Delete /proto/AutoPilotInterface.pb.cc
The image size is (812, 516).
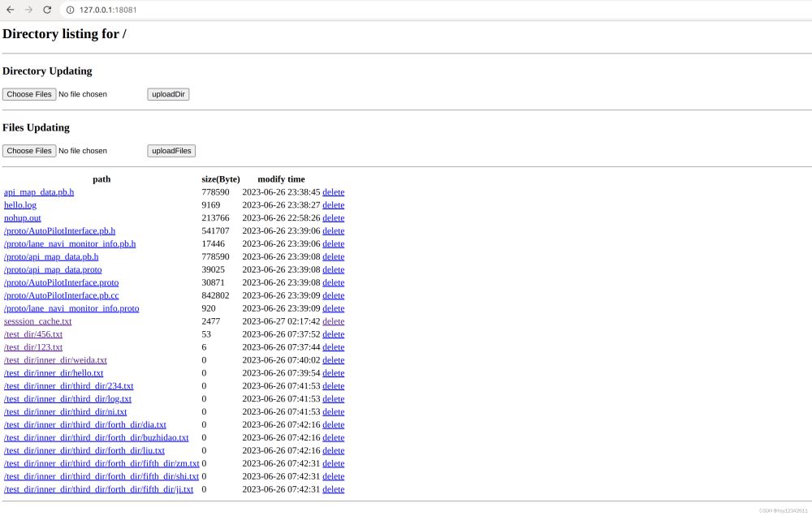(334, 295)
